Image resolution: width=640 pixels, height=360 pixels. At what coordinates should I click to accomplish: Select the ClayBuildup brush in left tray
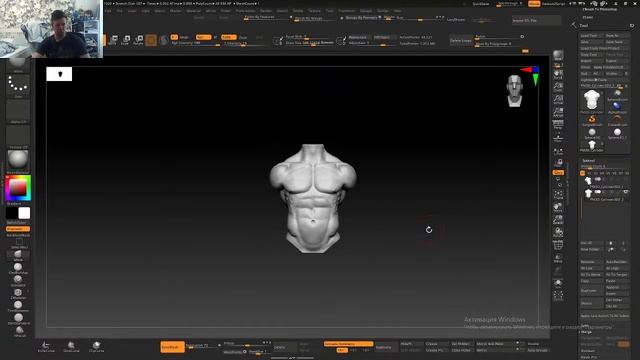[x=18, y=268]
